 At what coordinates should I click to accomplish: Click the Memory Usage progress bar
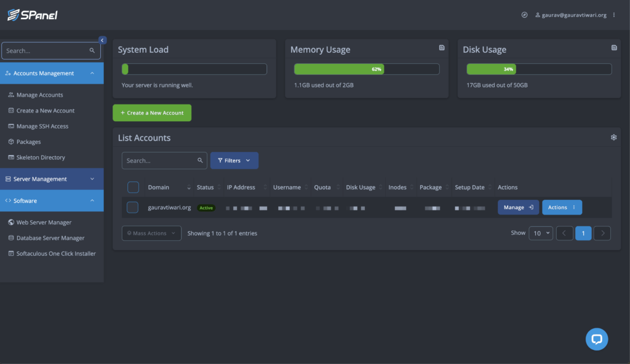tap(367, 69)
